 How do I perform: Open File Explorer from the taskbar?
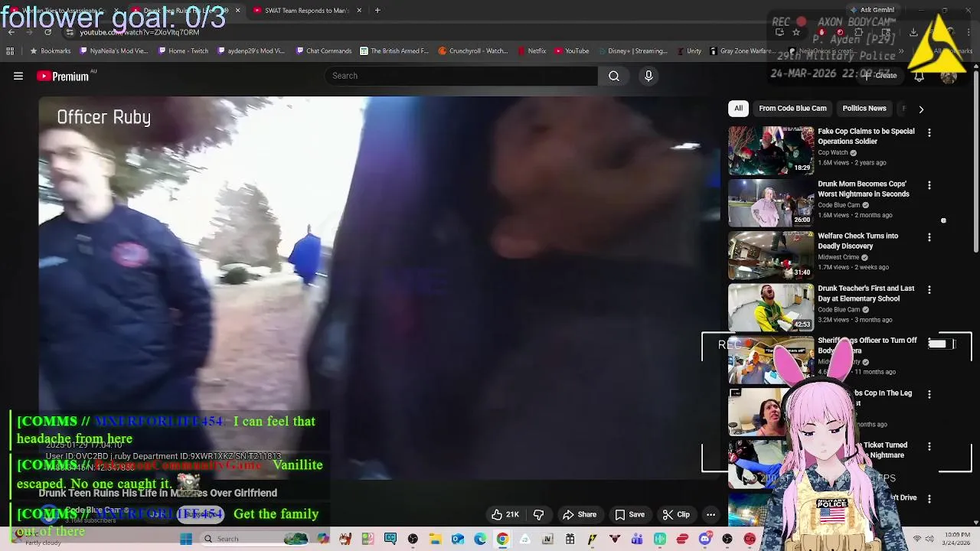[x=435, y=539]
